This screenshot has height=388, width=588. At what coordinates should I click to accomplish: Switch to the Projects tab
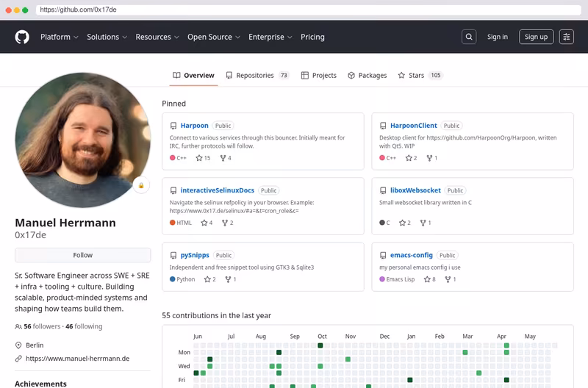click(319, 76)
